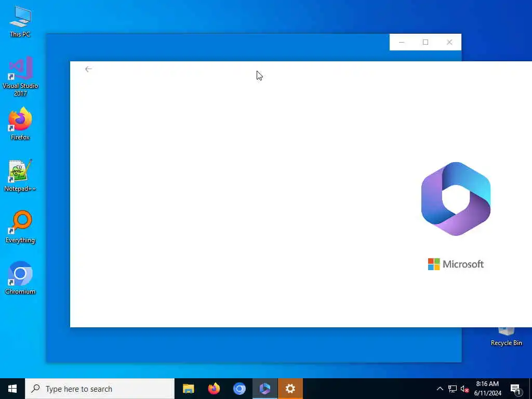The height and width of the screenshot is (399, 532).
Task: Select the Visual Studio 2017 desktop shortcut
Action: (x=20, y=77)
